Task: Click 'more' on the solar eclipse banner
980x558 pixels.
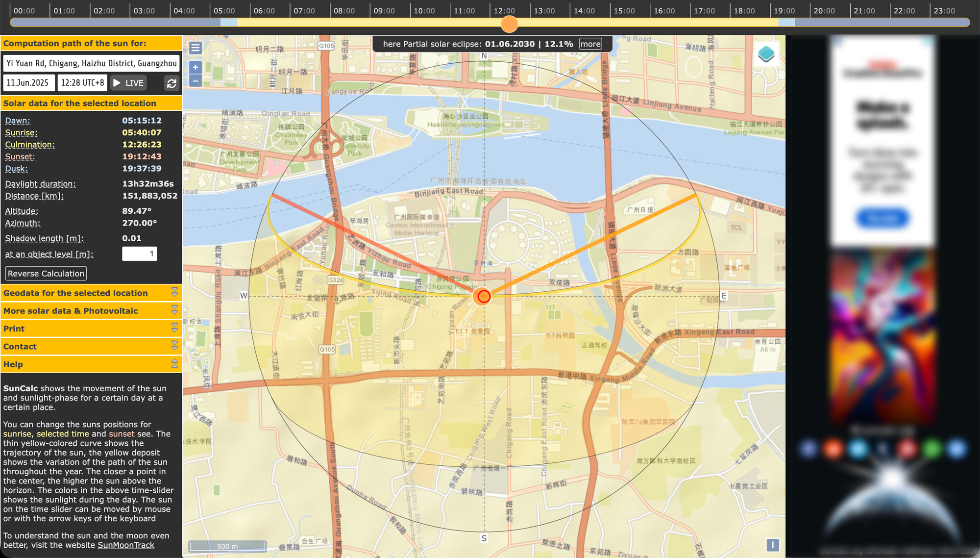Action: point(590,44)
